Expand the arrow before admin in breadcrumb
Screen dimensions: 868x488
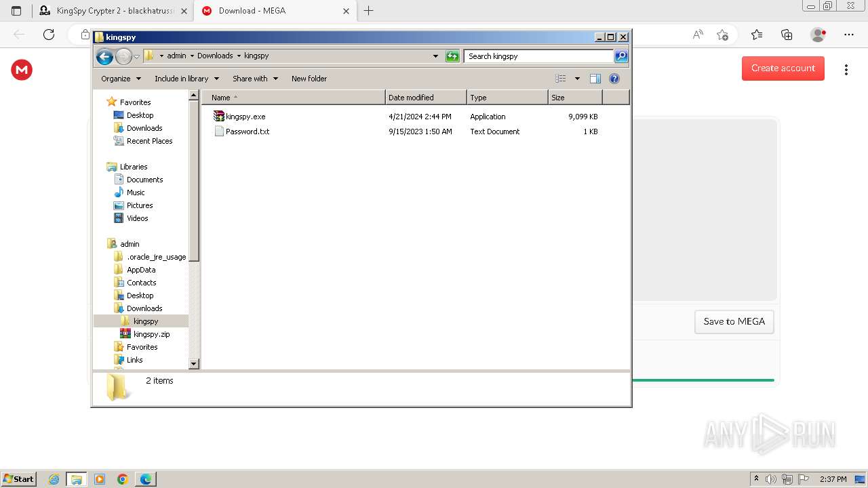coord(161,56)
